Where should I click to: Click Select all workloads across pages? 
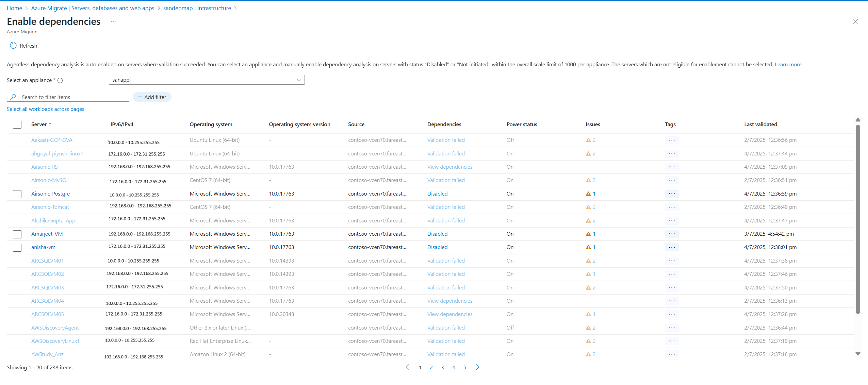(x=46, y=109)
